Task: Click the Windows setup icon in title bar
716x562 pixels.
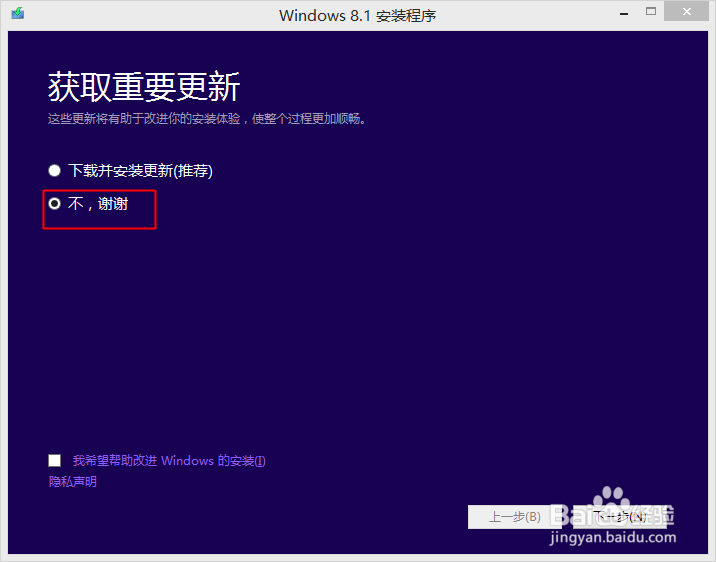Action: [18, 13]
